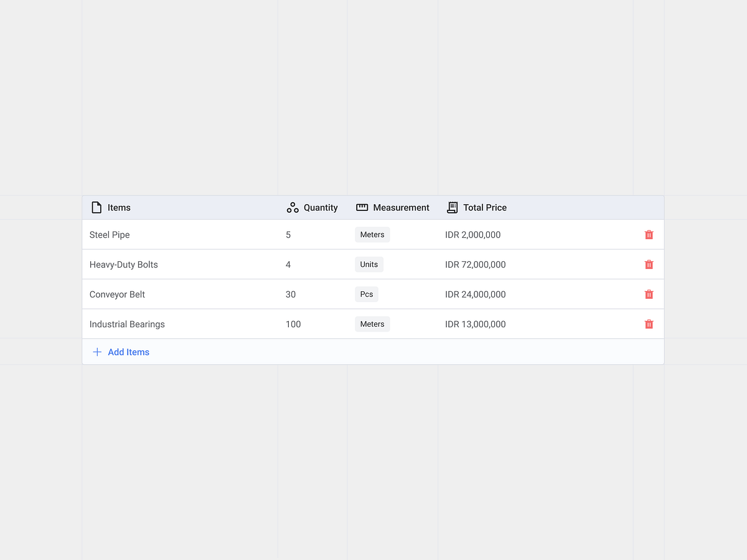Click the plus icon beside Add Items
Viewport: 747px width, 560px height.
tap(97, 352)
